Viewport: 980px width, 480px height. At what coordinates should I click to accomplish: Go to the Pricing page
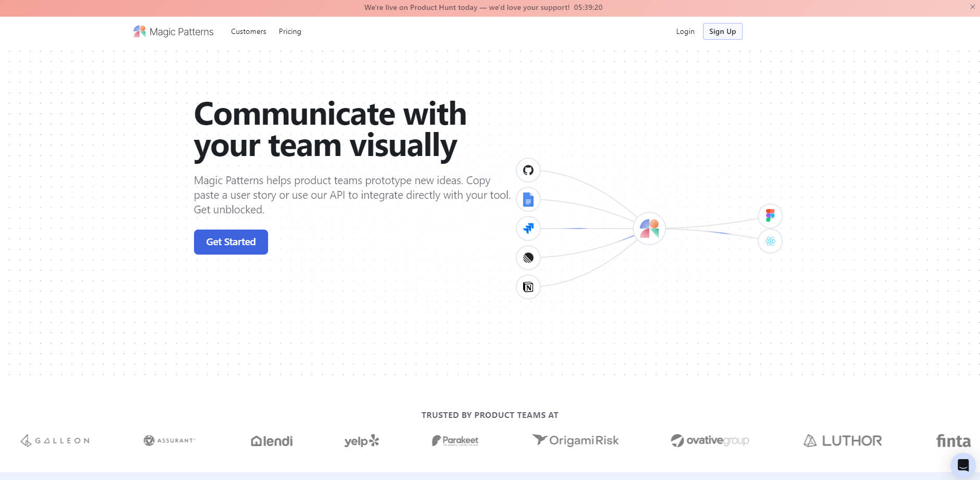point(289,32)
